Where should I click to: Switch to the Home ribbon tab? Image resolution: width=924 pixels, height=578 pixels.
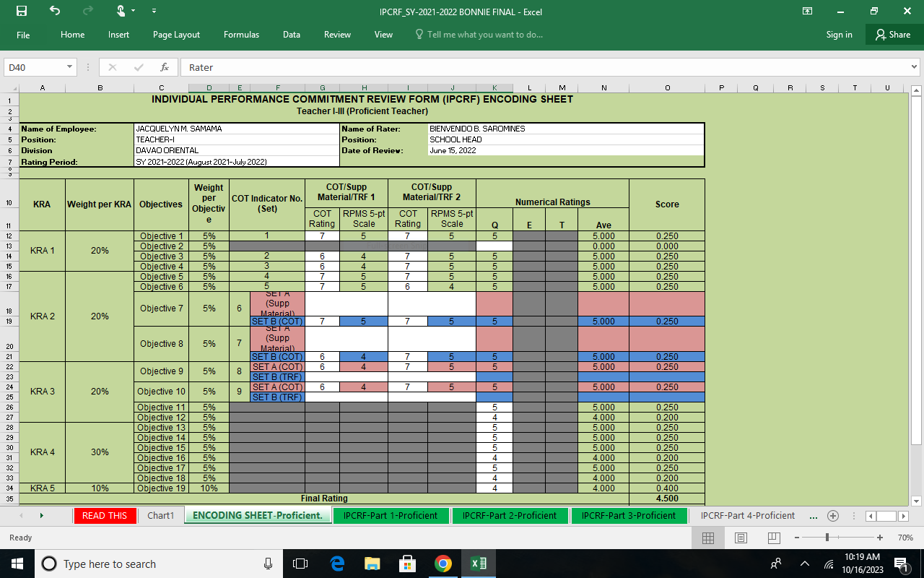tap(73, 35)
